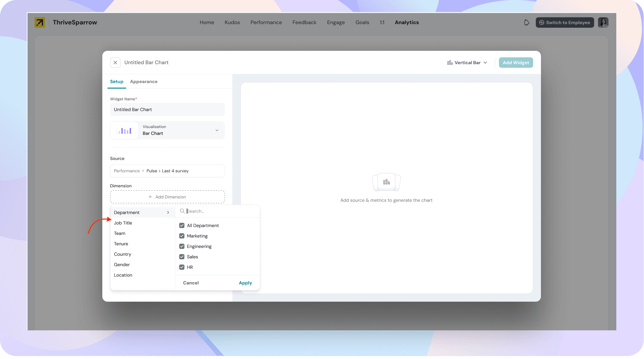
Task: Expand the Visualisation Bar Chart dropdown
Action: pos(168,130)
